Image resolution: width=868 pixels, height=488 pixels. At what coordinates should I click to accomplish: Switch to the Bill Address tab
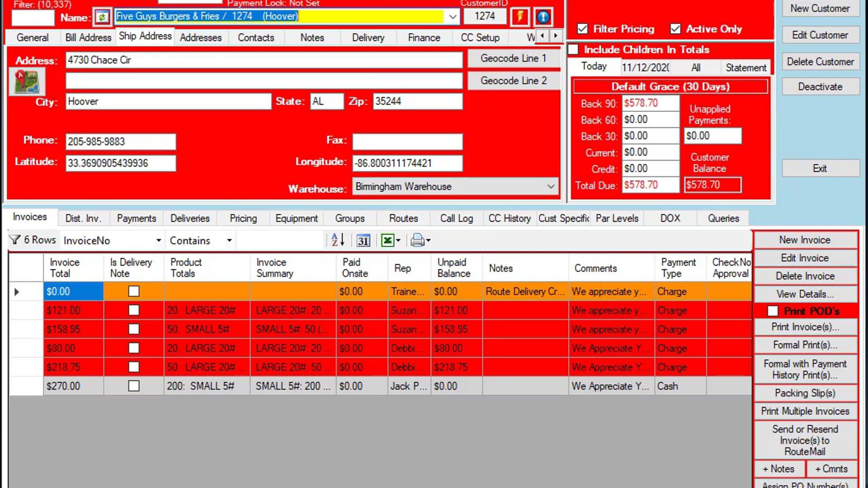click(x=88, y=38)
